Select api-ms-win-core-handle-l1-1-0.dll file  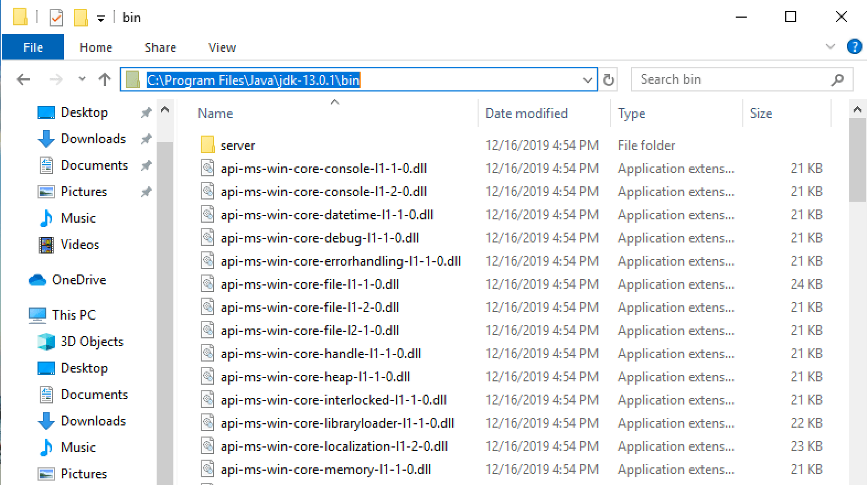pos(321,354)
